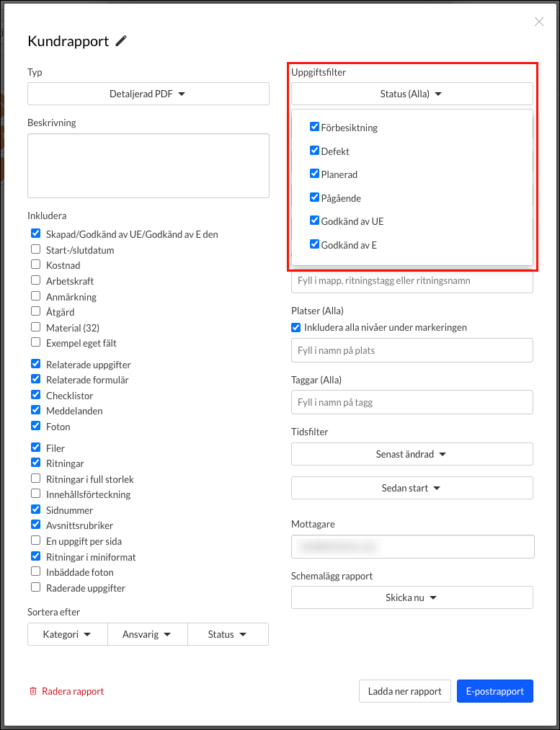Toggle the Innehållsförteckning checkbox

35,494
